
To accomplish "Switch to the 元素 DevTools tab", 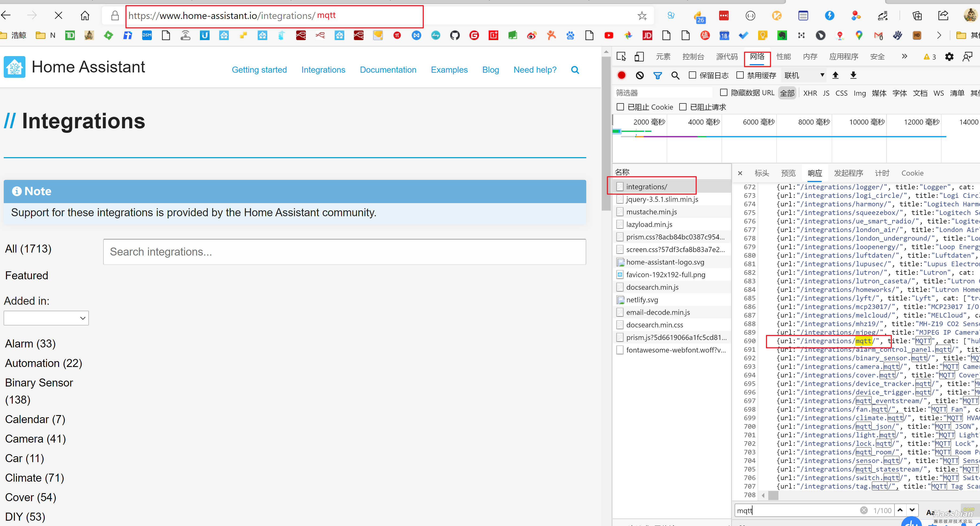I will [x=663, y=57].
